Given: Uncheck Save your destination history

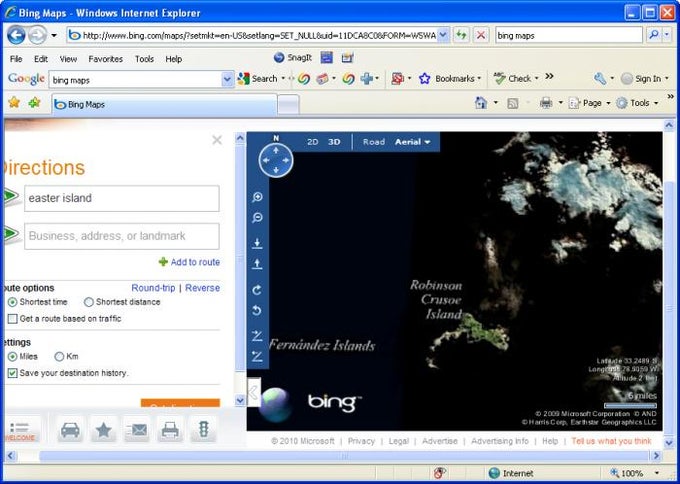Looking at the screenshot, I should [x=13, y=373].
